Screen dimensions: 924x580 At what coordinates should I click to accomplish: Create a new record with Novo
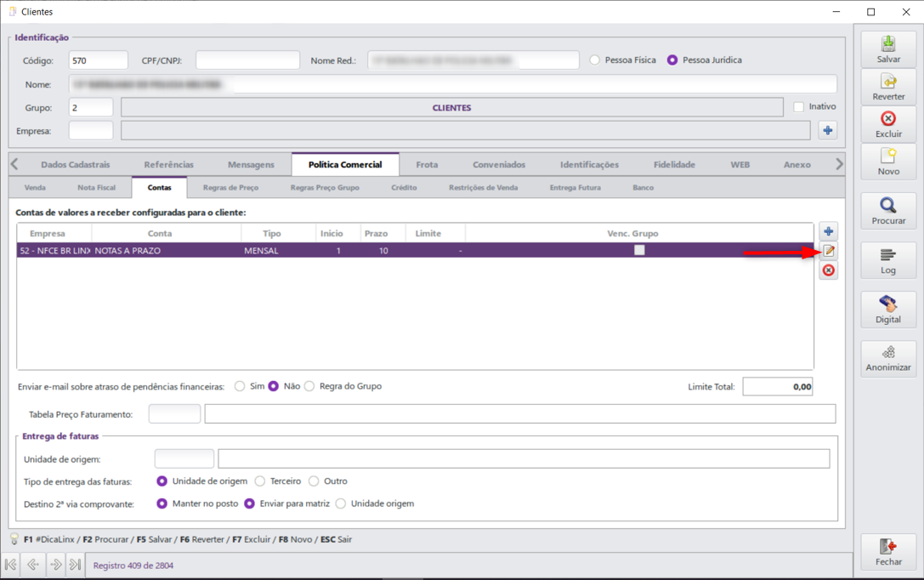[x=888, y=162]
